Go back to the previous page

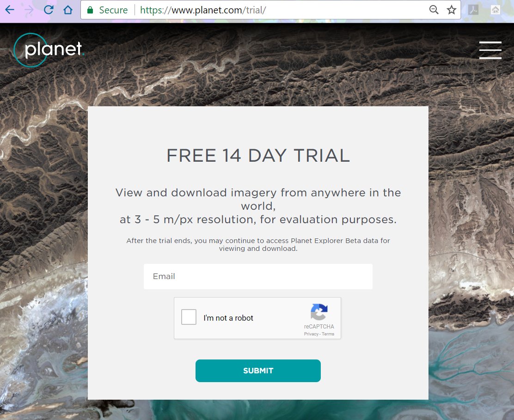click(10, 10)
